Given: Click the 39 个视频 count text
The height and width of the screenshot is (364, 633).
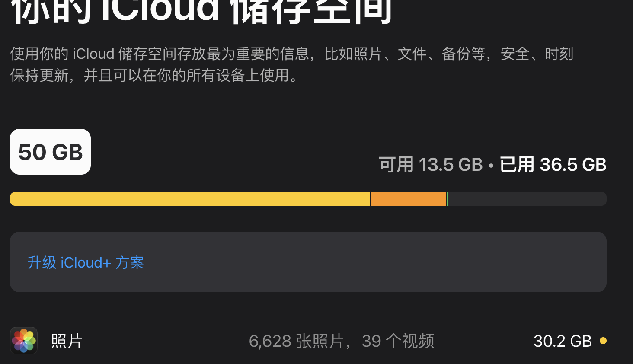Looking at the screenshot, I should coord(398,341).
